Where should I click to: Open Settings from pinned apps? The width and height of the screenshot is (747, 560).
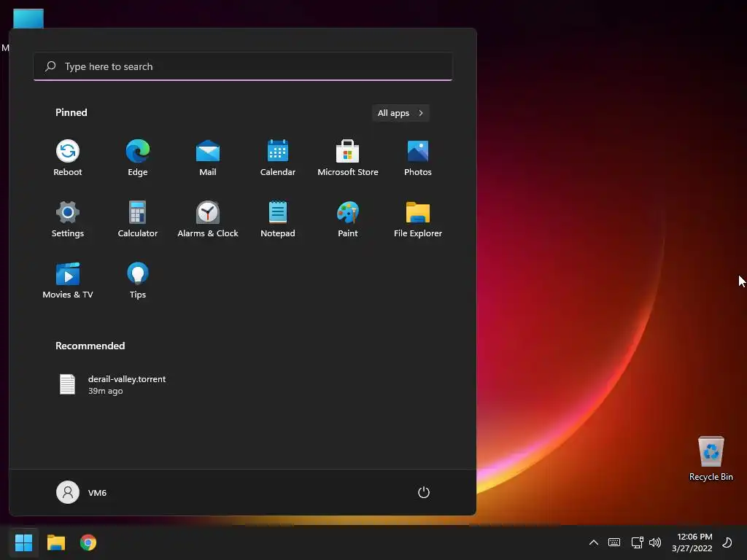68,219
